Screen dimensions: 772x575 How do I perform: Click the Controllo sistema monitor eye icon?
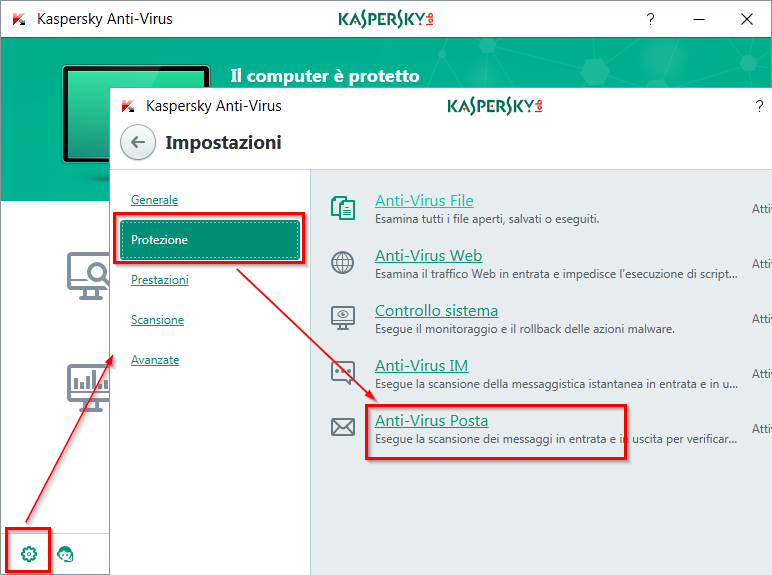coord(343,318)
